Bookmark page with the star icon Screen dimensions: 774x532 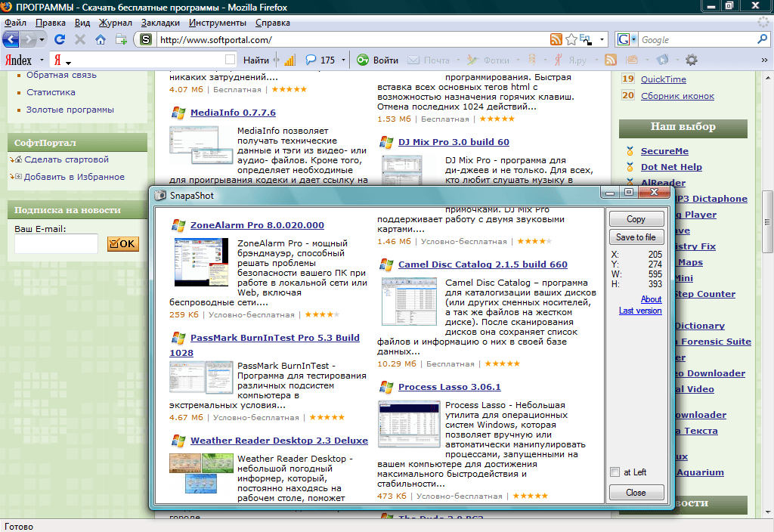point(571,39)
